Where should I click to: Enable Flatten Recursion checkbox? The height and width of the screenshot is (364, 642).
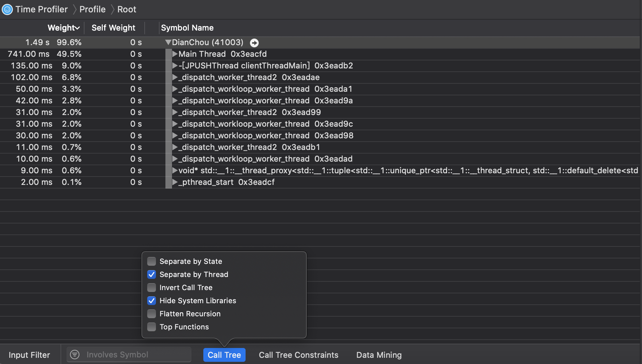[x=152, y=314]
